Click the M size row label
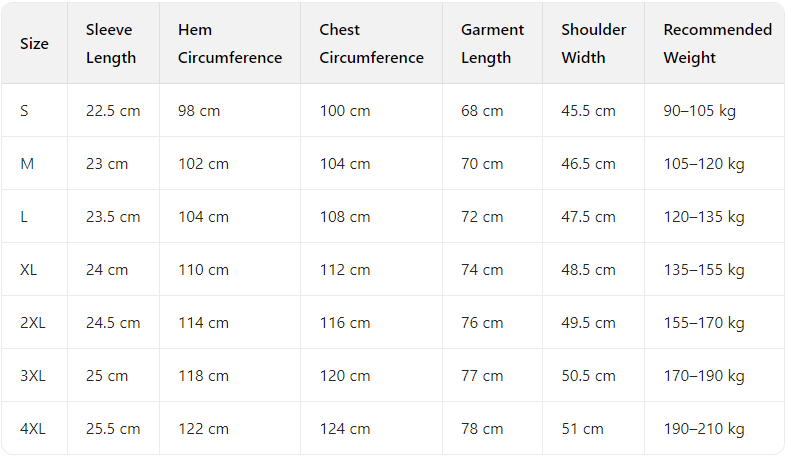This screenshot has height=458, width=787. pos(28,164)
